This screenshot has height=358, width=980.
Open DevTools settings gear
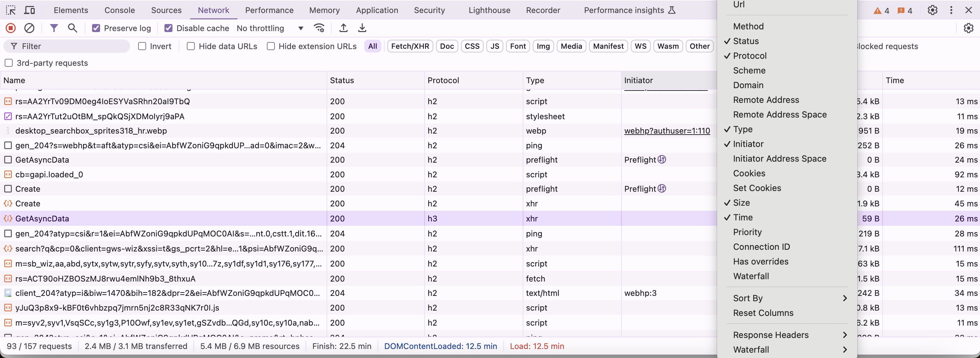(932, 10)
